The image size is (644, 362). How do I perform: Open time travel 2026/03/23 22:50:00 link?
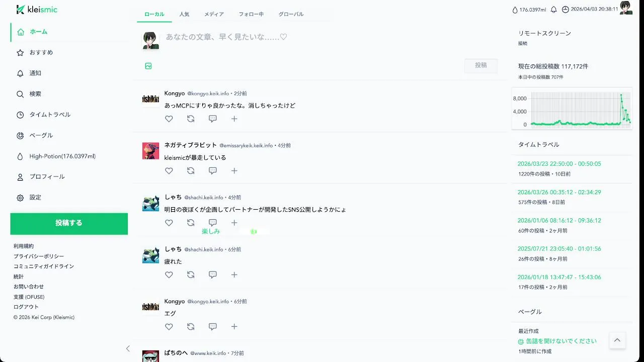(x=559, y=164)
